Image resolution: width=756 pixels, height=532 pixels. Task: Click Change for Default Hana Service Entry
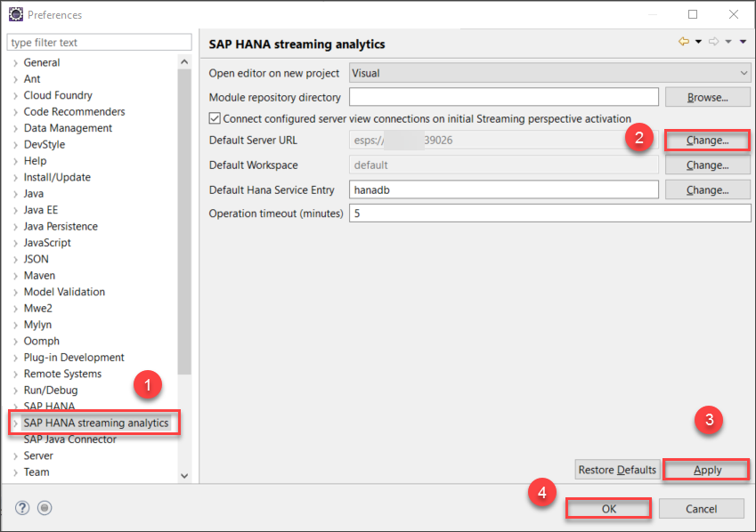click(x=708, y=189)
